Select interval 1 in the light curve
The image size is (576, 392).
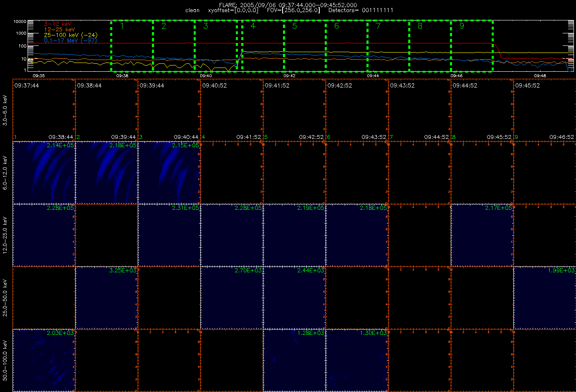(x=132, y=45)
